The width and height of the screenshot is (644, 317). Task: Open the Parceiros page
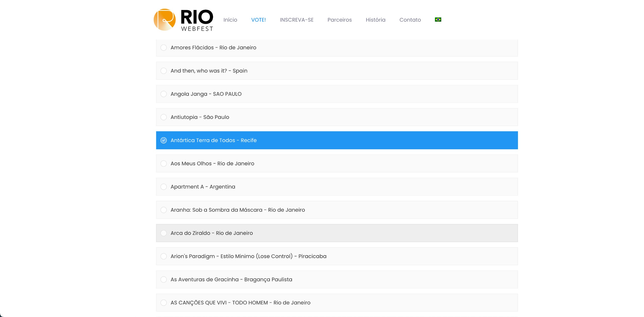point(339,20)
